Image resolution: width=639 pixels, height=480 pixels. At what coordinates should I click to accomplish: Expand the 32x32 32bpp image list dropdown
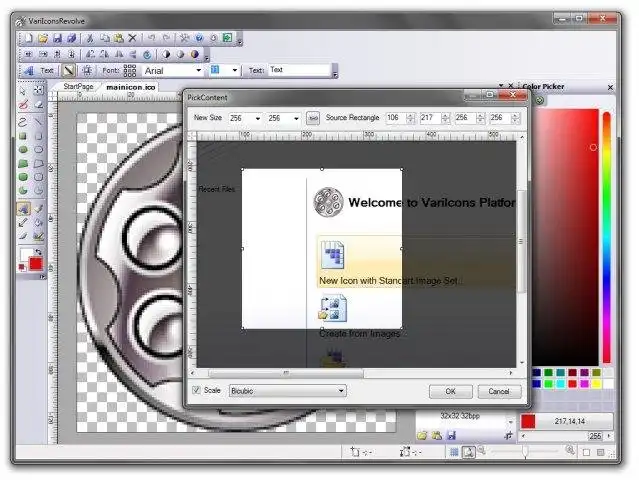[x=511, y=421]
